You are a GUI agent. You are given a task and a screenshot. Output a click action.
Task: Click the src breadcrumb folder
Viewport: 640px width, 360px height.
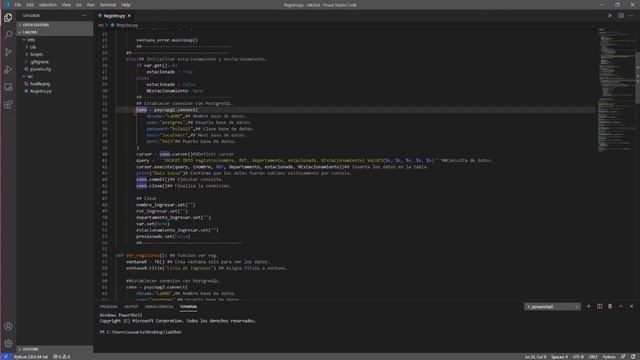coord(101,25)
